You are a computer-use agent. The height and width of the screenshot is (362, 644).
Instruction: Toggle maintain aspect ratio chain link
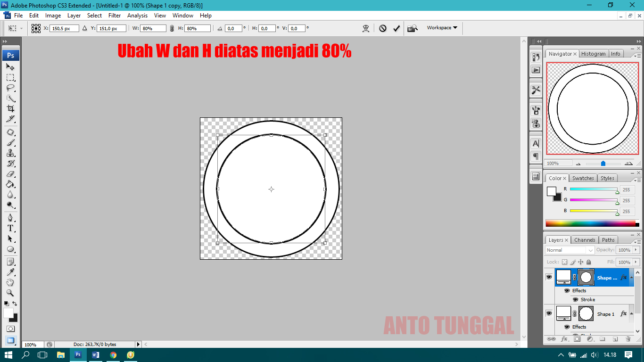172,28
